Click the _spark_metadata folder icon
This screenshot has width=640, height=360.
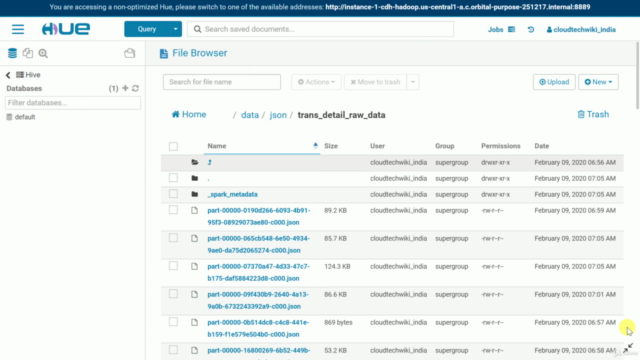click(x=195, y=194)
